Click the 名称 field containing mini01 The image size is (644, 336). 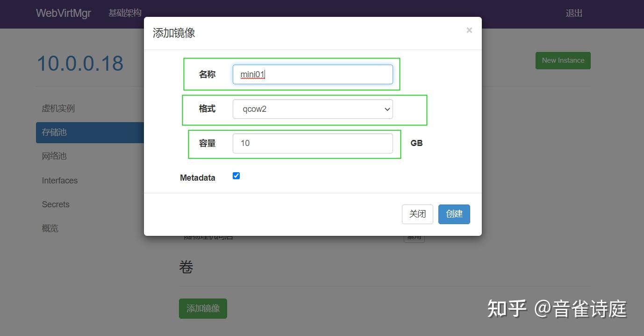pyautogui.click(x=312, y=74)
